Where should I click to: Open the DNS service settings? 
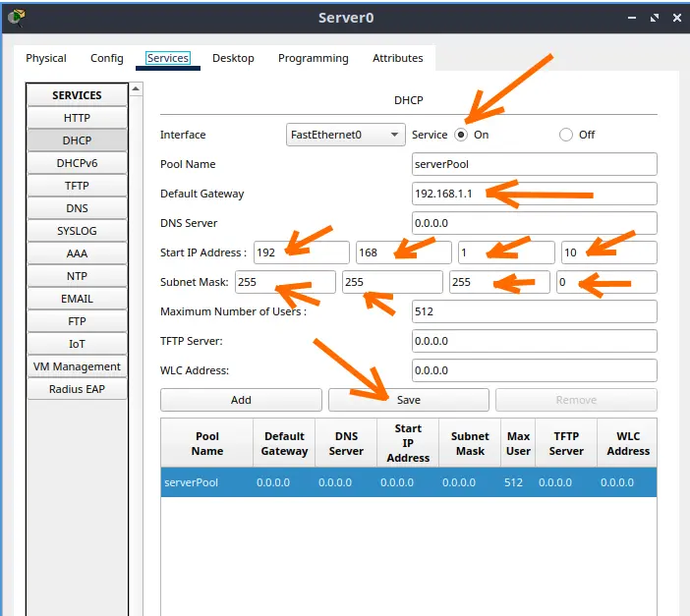coord(77,208)
